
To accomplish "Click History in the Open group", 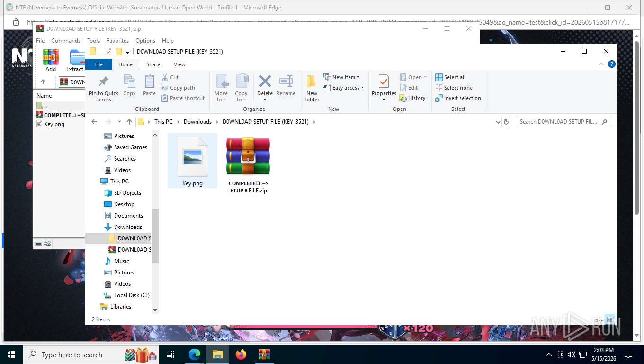I will pyautogui.click(x=412, y=98).
